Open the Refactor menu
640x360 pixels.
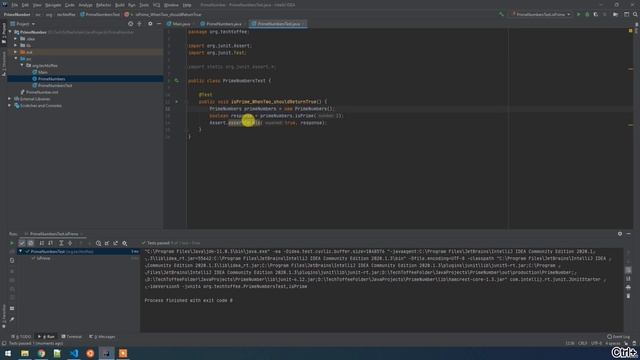pyautogui.click(x=103, y=5)
